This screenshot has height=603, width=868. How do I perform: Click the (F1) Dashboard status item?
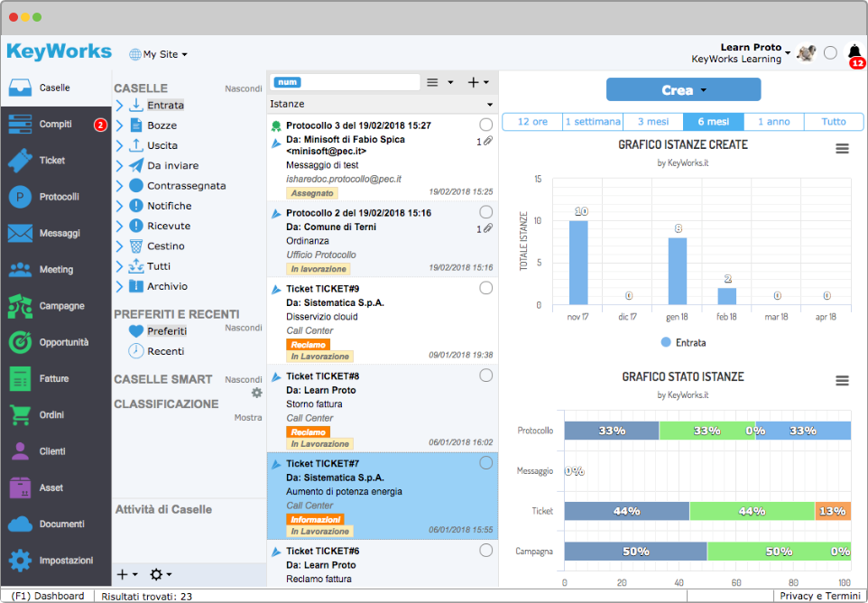pos(48,596)
